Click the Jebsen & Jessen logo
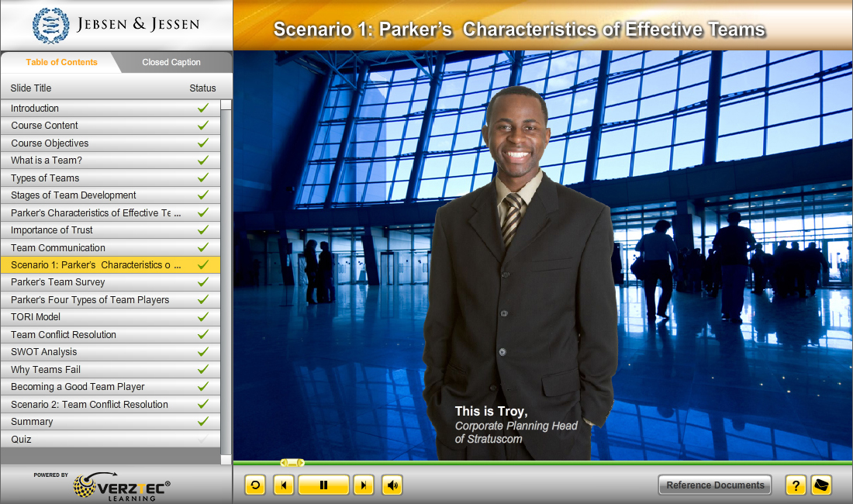The width and height of the screenshot is (853, 504). tap(116, 25)
